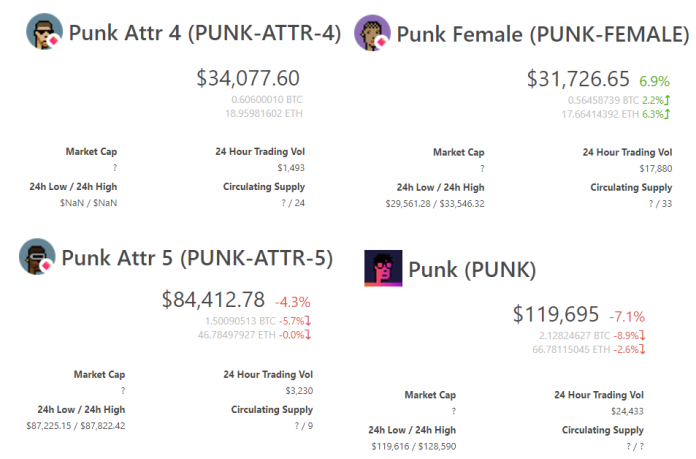The width and height of the screenshot is (696, 459).
Task: Click the red down arrow beside -8.9% BTC
Action: [x=642, y=335]
